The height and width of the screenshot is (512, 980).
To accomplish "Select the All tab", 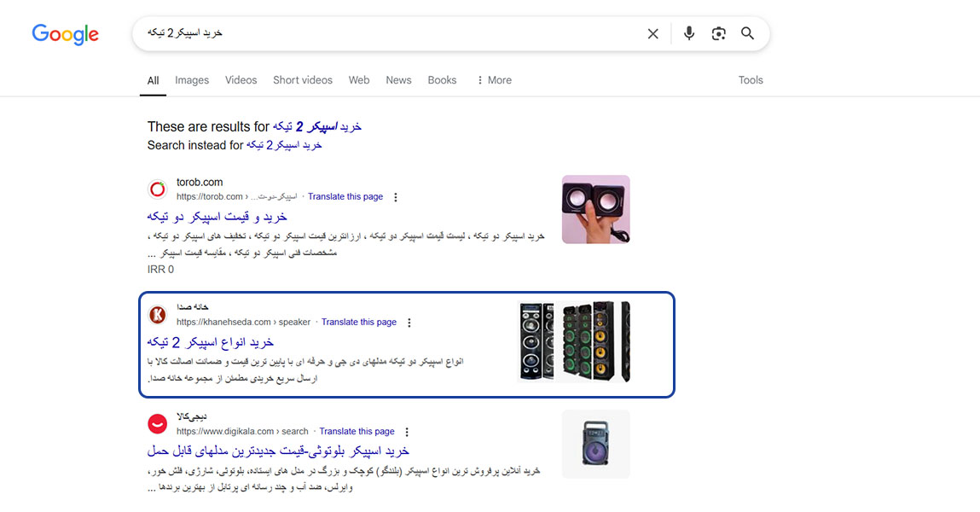I will (154, 80).
